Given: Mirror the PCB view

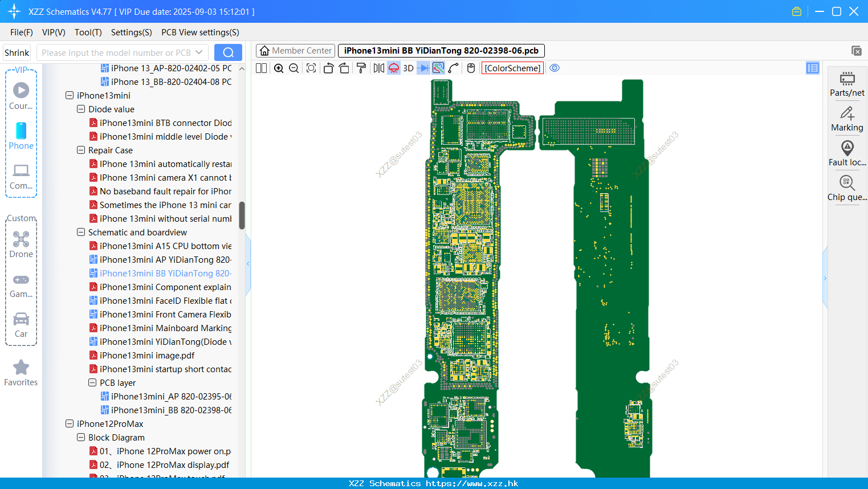Looking at the screenshot, I should (378, 68).
